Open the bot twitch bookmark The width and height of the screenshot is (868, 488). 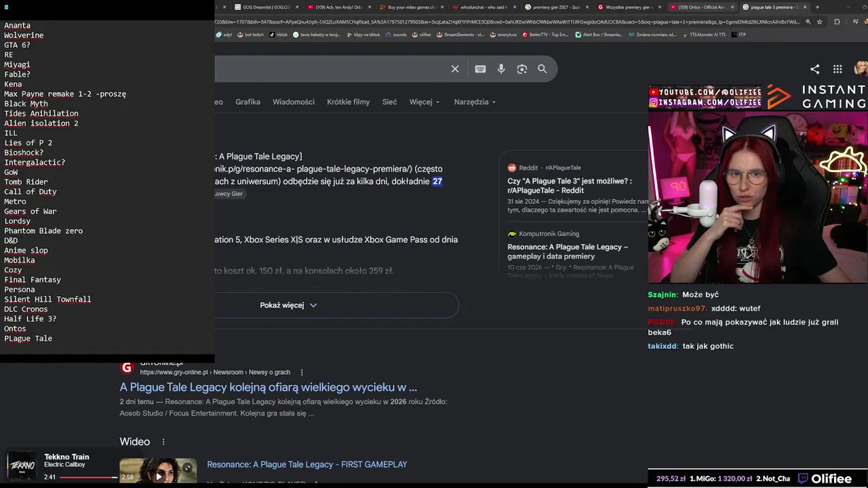coord(250,35)
